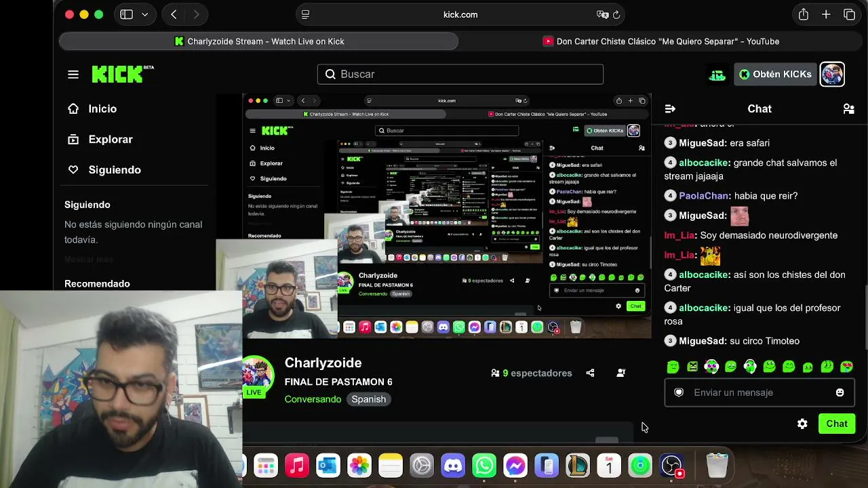Click the chat identity badge icon
Viewport: 868px width, 488px height.
(x=679, y=392)
